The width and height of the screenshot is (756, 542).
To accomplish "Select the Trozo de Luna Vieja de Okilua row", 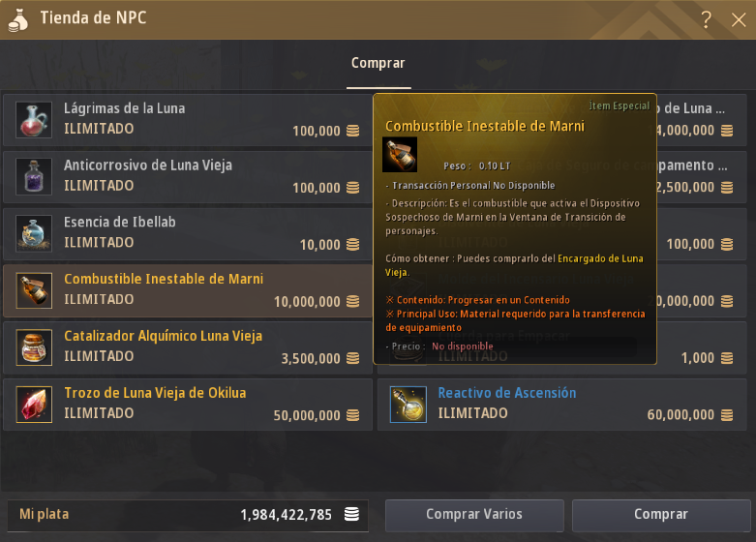I will click(x=188, y=405).
